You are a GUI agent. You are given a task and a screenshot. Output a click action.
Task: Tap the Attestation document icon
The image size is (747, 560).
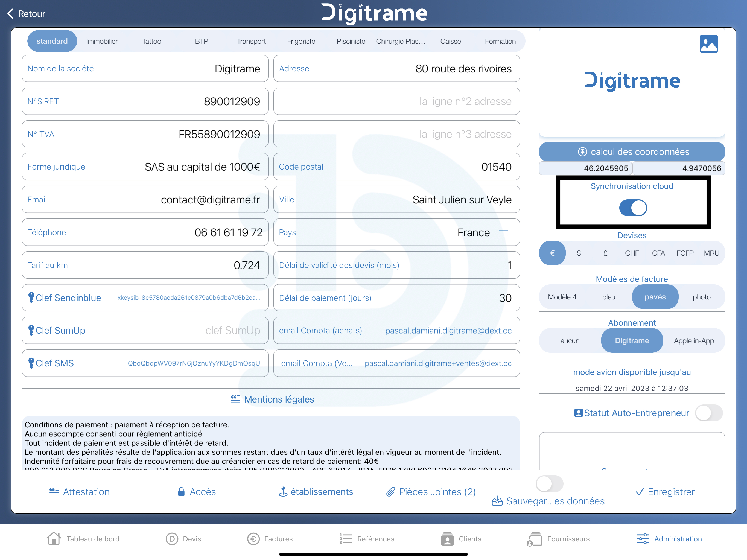click(54, 491)
